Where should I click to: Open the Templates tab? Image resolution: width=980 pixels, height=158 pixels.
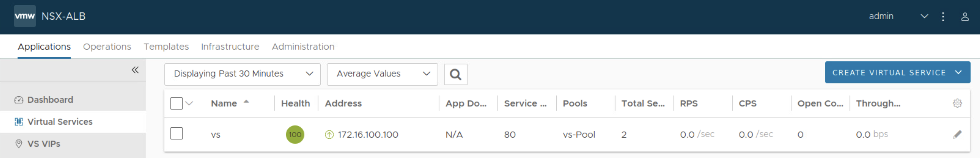pos(166,47)
